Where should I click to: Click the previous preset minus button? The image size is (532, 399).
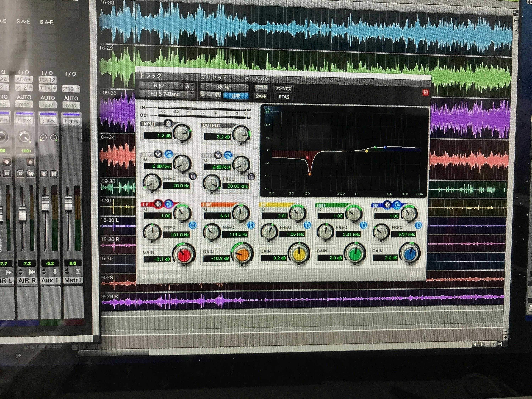203,95
